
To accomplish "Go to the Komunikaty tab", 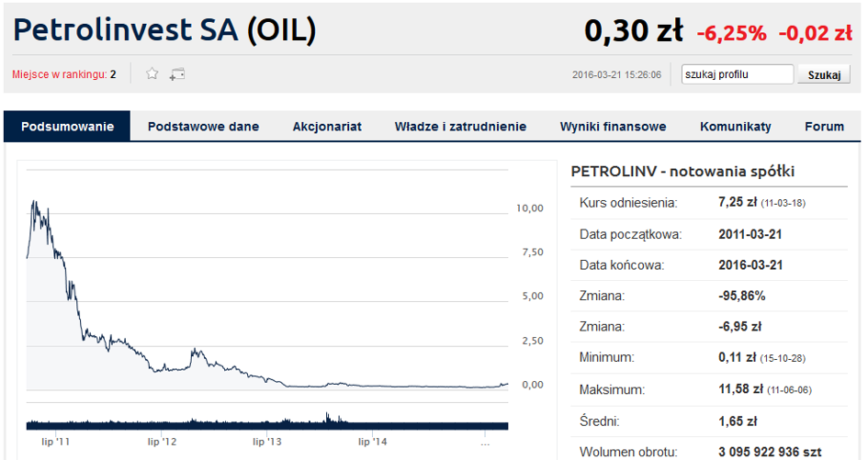I will click(x=735, y=126).
